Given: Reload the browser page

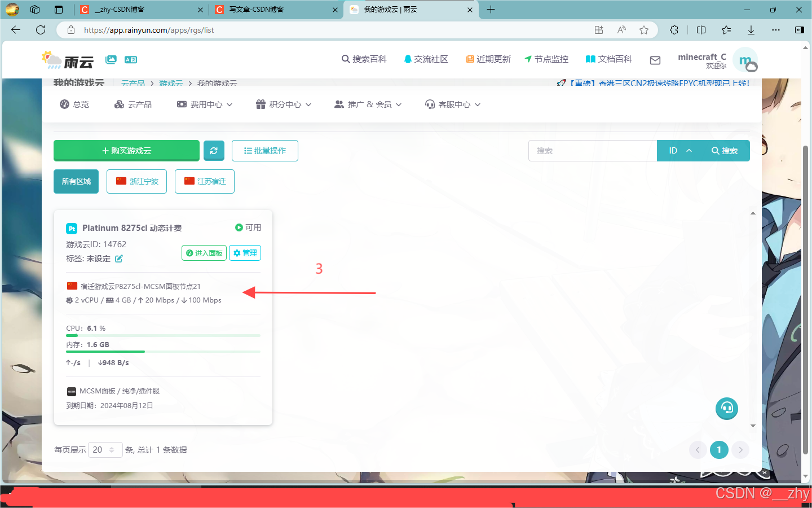Looking at the screenshot, I should click(x=41, y=30).
